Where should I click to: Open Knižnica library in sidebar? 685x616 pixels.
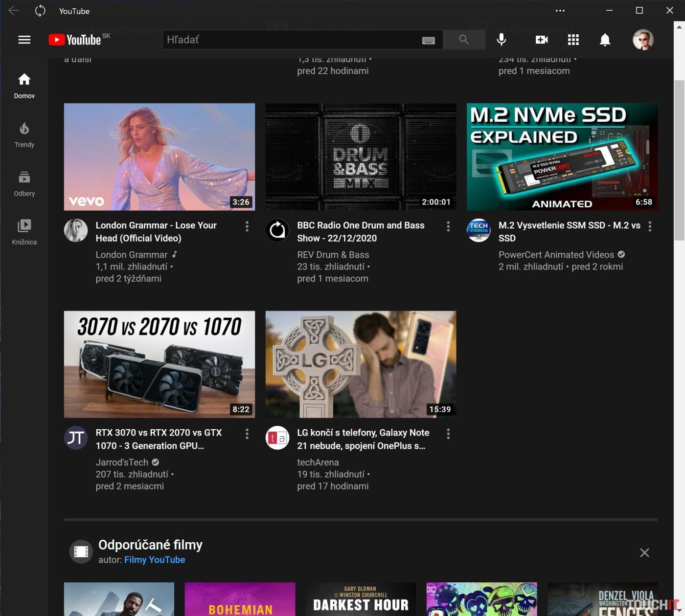click(24, 232)
